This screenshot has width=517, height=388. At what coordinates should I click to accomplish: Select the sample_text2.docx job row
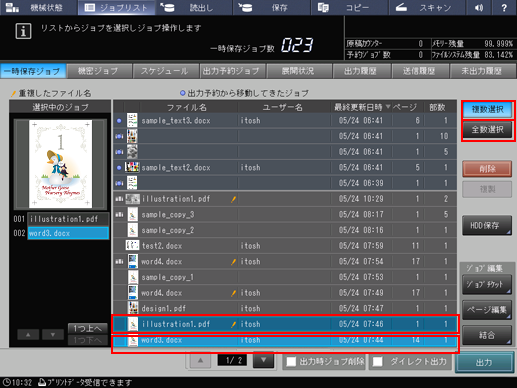285,168
